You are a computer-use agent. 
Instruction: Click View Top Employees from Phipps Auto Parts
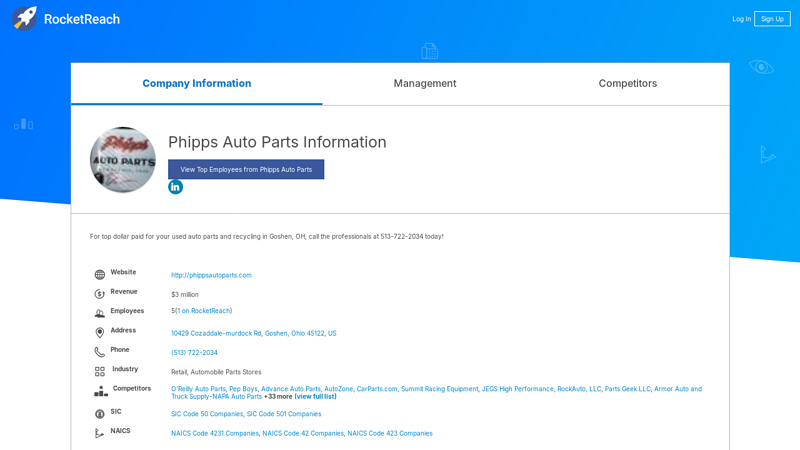click(246, 169)
